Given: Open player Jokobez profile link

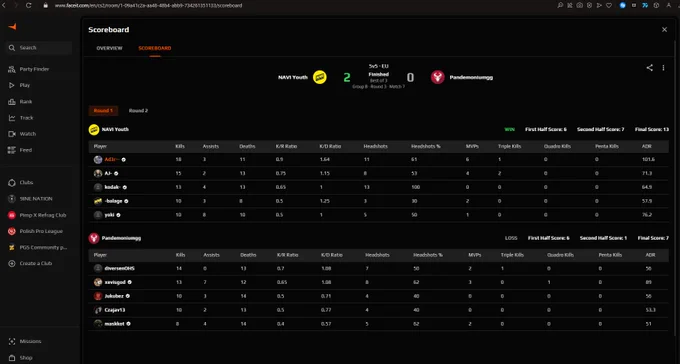Looking at the screenshot, I should click(x=114, y=296).
